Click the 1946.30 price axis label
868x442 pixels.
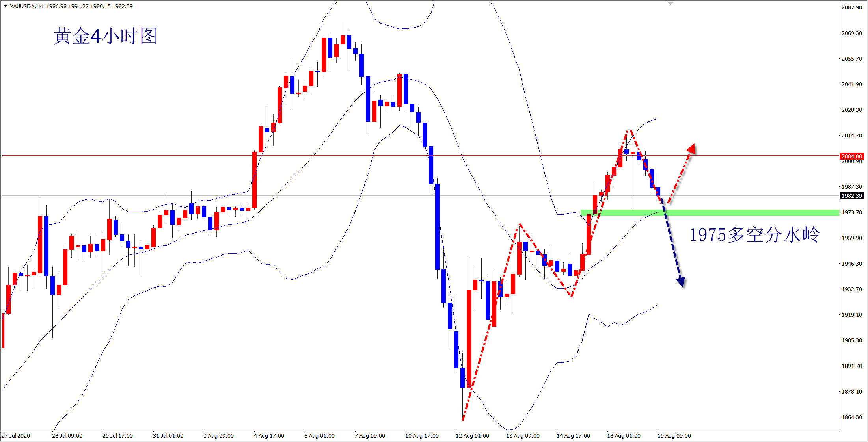click(852, 264)
